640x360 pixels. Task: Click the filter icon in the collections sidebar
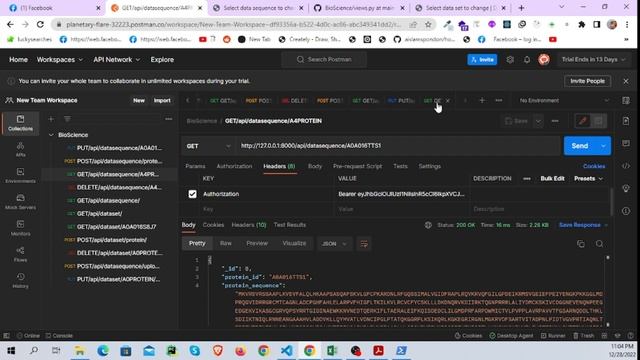click(x=67, y=119)
